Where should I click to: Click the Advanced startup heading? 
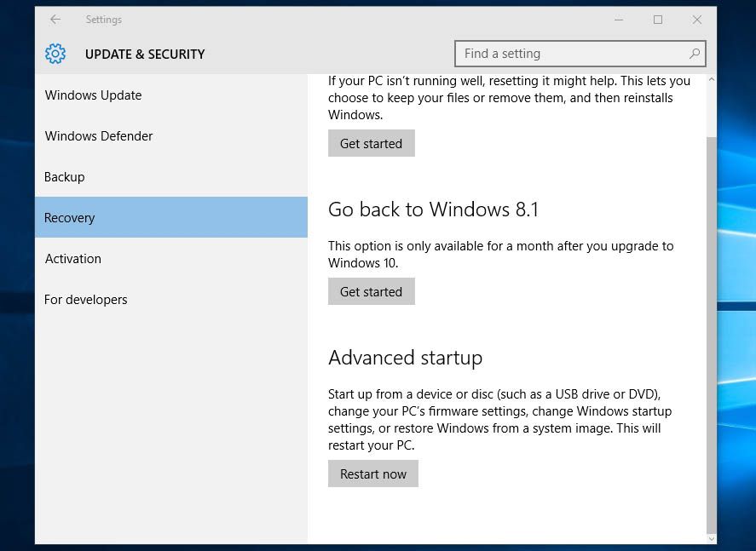click(x=405, y=358)
